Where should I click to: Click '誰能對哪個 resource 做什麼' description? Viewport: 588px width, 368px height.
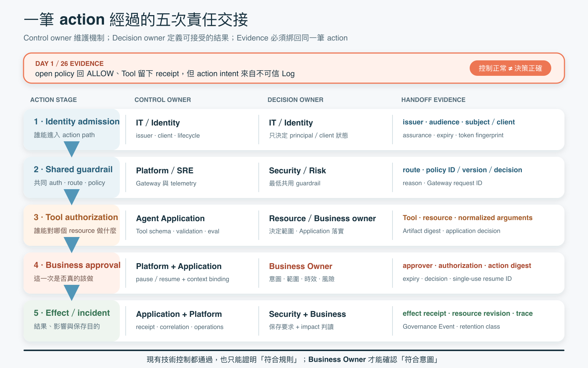tap(75, 231)
